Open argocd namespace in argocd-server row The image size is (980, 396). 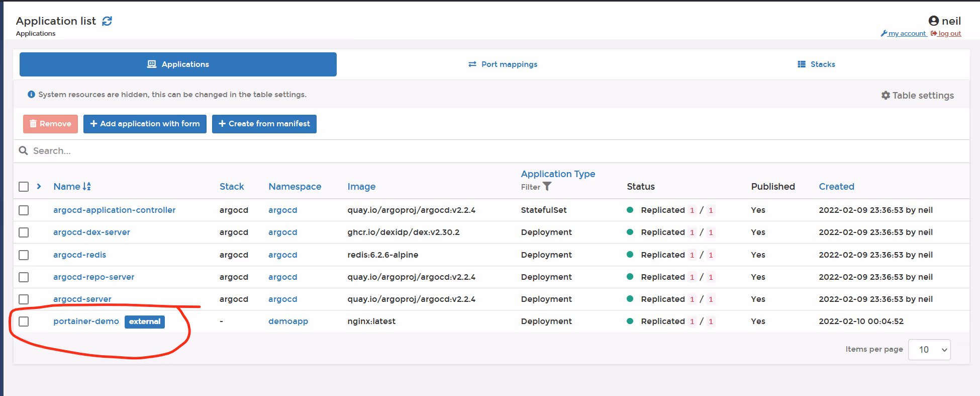click(282, 299)
